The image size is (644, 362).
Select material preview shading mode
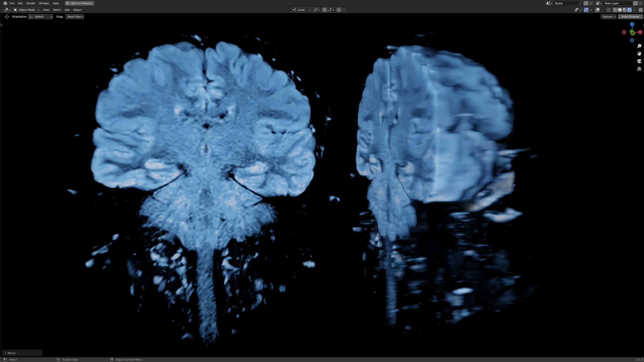point(624,10)
